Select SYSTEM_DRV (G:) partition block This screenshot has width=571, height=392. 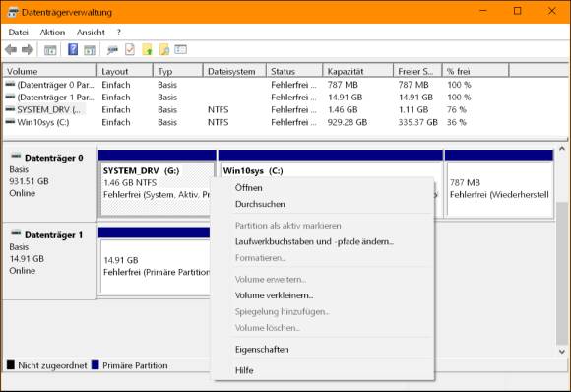tap(157, 183)
